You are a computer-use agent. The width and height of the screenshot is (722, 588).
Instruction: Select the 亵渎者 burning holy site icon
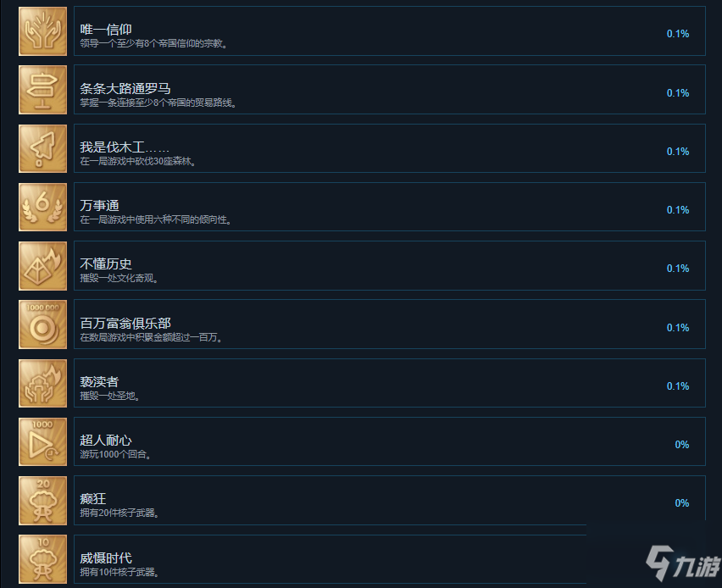tap(43, 384)
